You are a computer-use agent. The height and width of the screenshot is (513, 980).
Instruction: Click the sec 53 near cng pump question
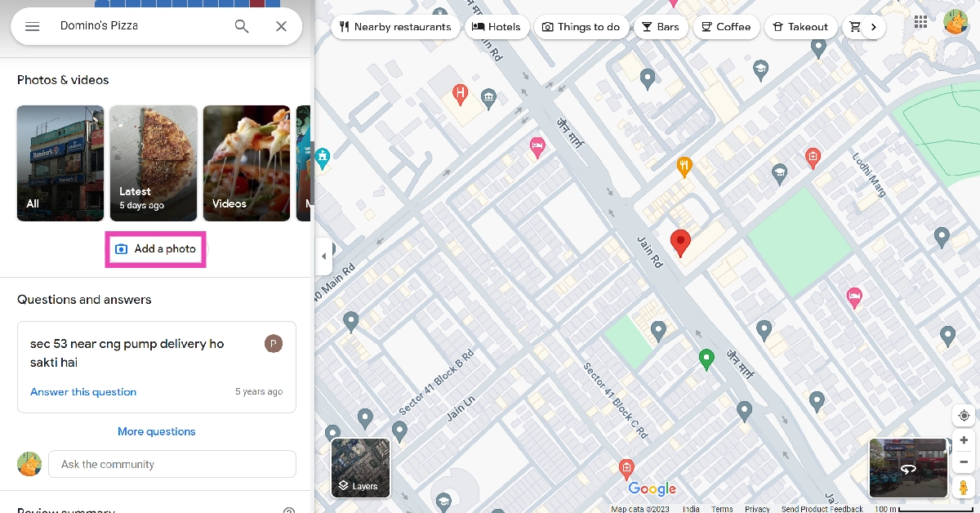(x=127, y=353)
